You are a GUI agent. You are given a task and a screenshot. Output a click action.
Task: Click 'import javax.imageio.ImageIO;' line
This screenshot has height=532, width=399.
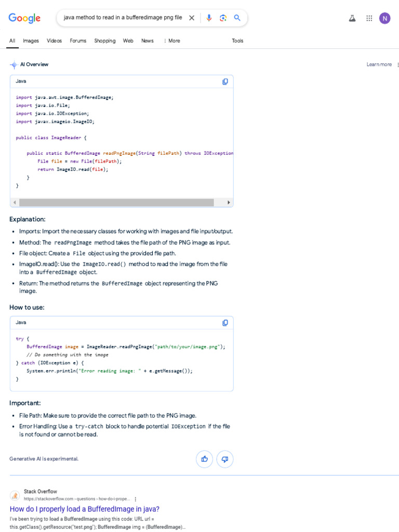pos(55,122)
